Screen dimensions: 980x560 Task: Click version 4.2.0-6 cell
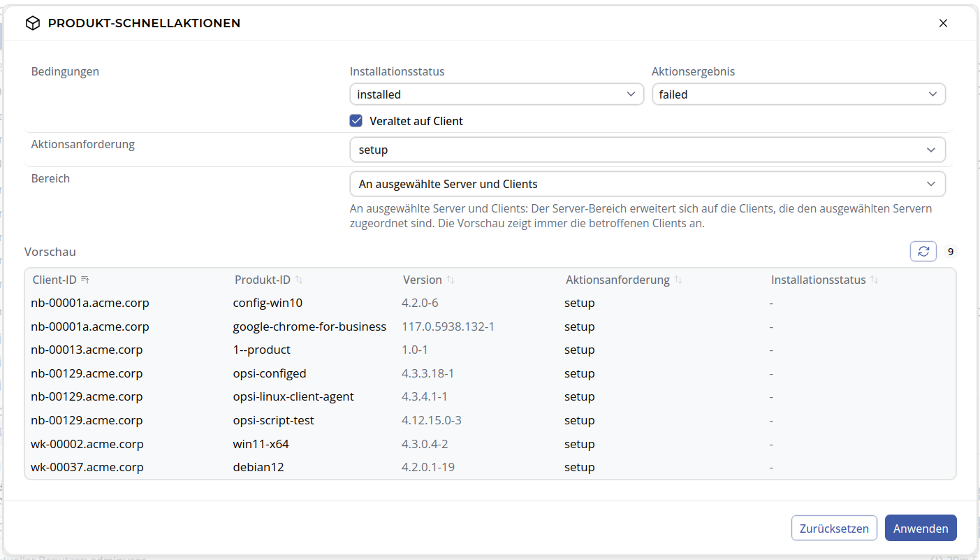(420, 303)
